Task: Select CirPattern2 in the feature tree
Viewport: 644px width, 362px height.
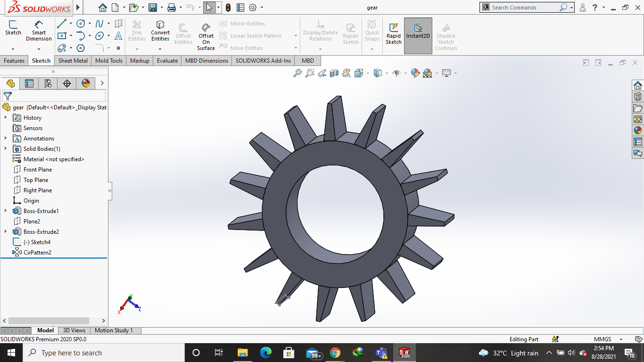Action: click(x=37, y=253)
